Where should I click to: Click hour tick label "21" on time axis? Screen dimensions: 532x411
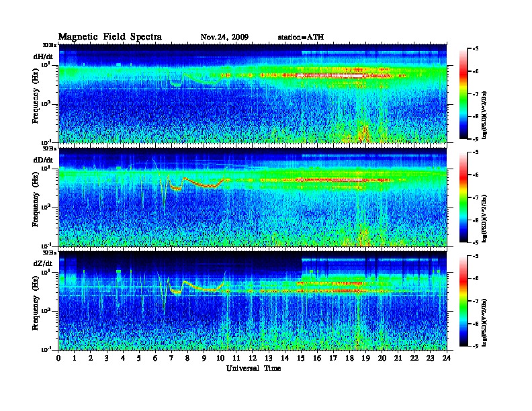398,358
